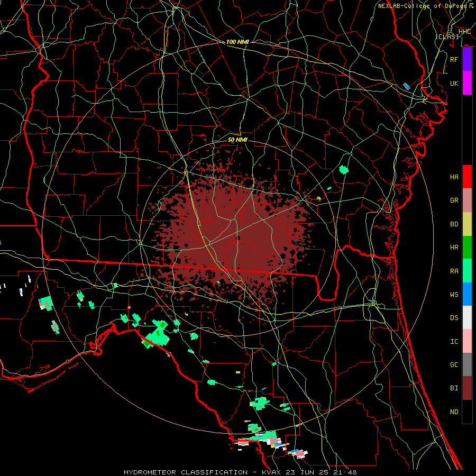
Task: Click the BD legend label
Action: [x=454, y=224]
